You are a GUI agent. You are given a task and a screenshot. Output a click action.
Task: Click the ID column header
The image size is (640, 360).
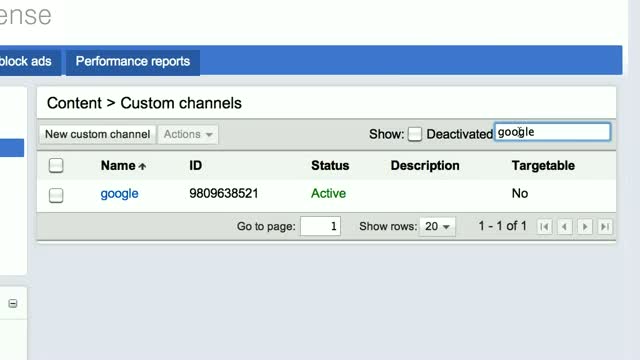196,166
